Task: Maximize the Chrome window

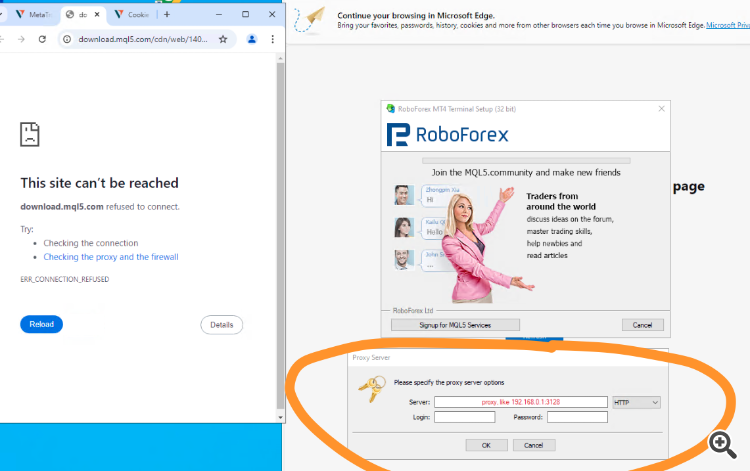Action: tap(245, 15)
